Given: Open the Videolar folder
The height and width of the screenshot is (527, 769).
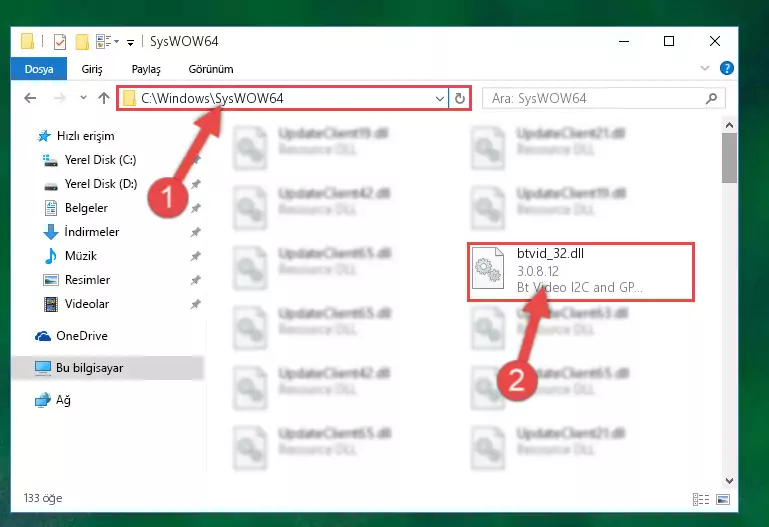Looking at the screenshot, I should pyautogui.click(x=87, y=304).
